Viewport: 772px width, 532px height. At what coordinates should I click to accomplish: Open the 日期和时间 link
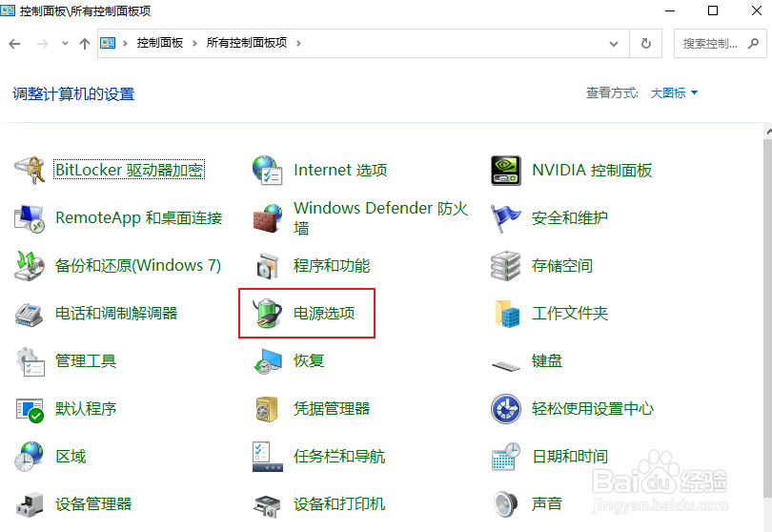pos(570,456)
